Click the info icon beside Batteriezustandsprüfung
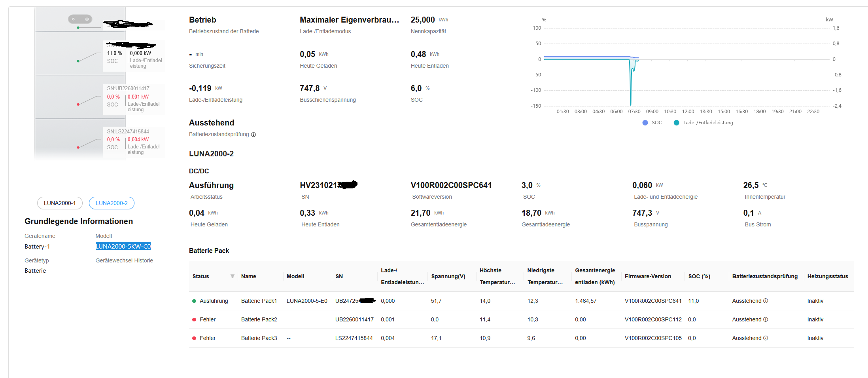 tap(253, 135)
